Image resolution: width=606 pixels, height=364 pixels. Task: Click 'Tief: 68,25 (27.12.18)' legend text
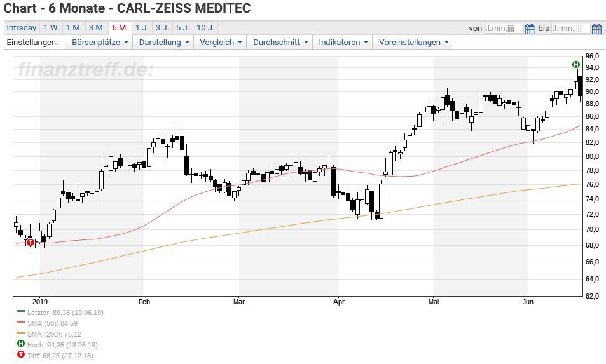click(60, 356)
